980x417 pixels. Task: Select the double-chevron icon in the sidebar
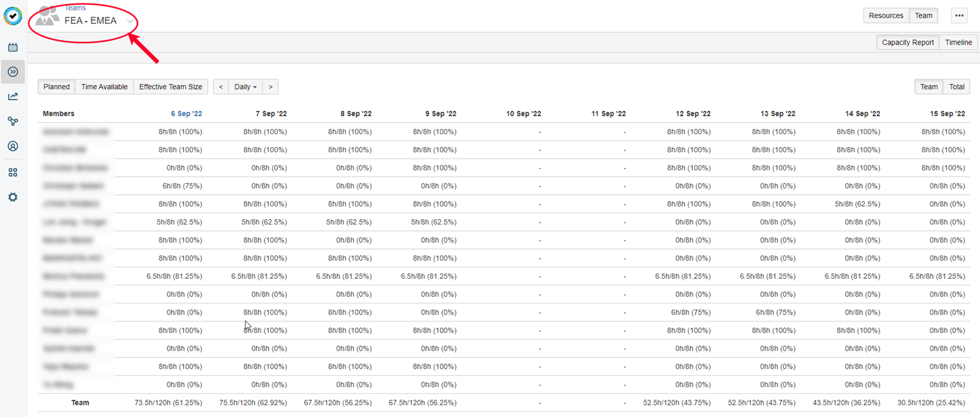pyautogui.click(x=13, y=72)
